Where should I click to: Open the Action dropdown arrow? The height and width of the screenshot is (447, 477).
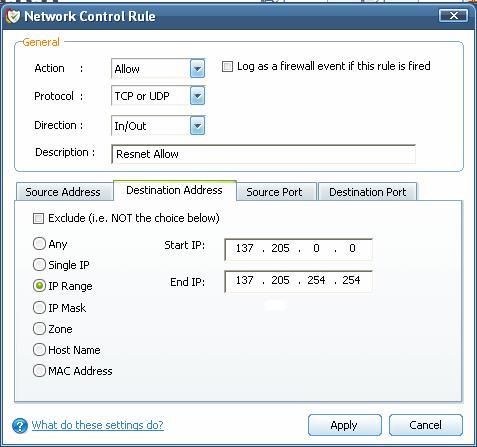click(197, 69)
